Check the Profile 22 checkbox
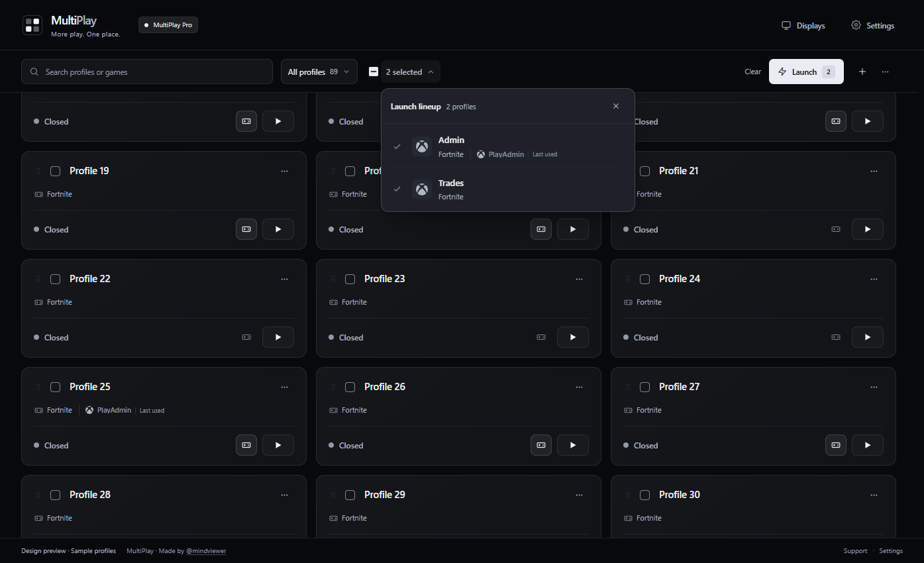Image resolution: width=924 pixels, height=563 pixels. [x=56, y=279]
